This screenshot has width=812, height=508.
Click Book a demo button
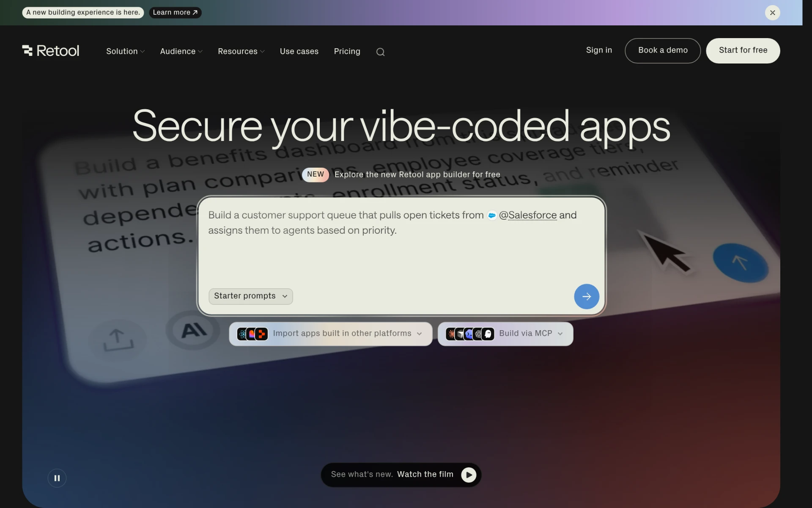coord(662,50)
